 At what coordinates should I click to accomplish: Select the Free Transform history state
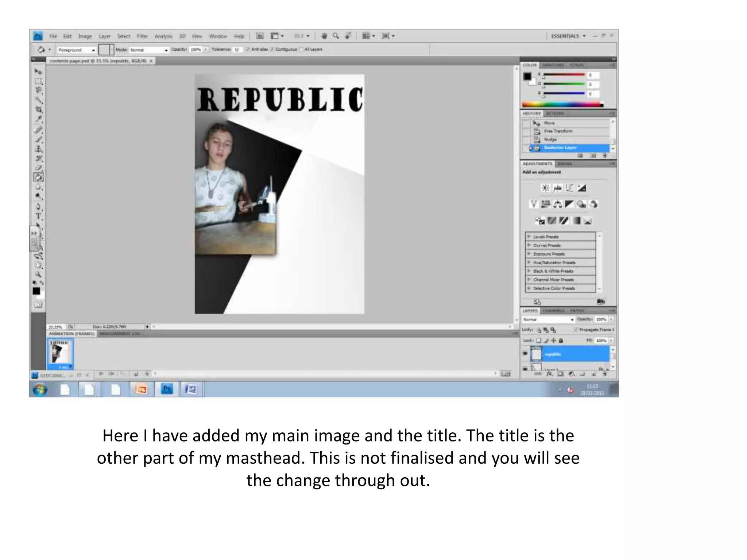pos(570,131)
